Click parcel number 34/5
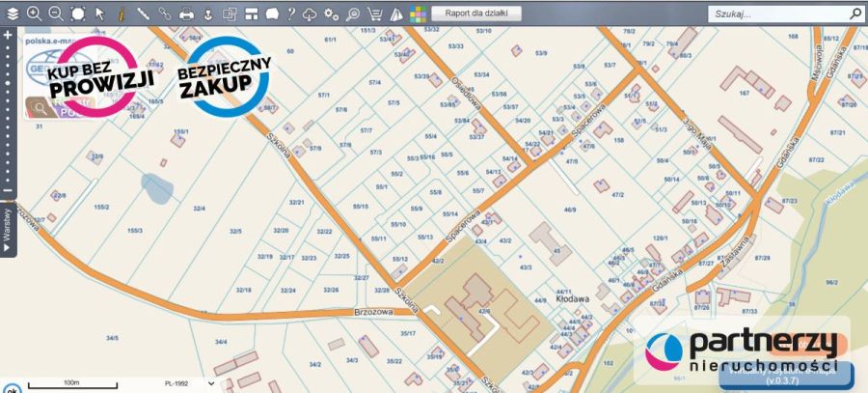Image resolution: width=868 pixels, height=393 pixels. pos(113,338)
